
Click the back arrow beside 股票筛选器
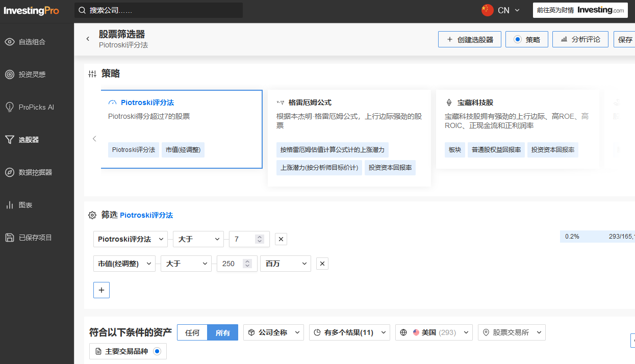tap(88, 39)
